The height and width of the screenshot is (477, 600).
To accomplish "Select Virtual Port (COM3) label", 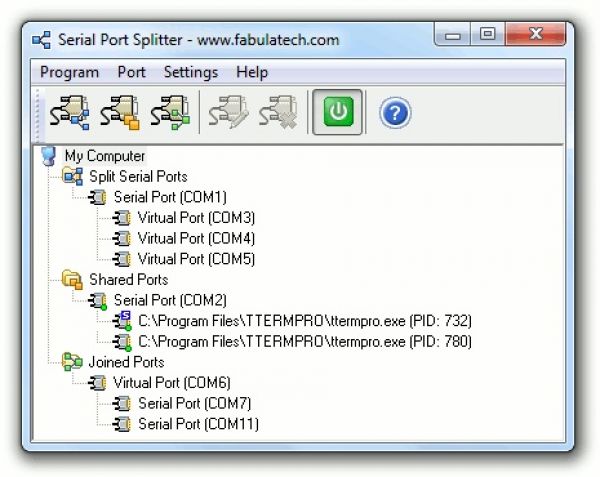I will point(196,218).
